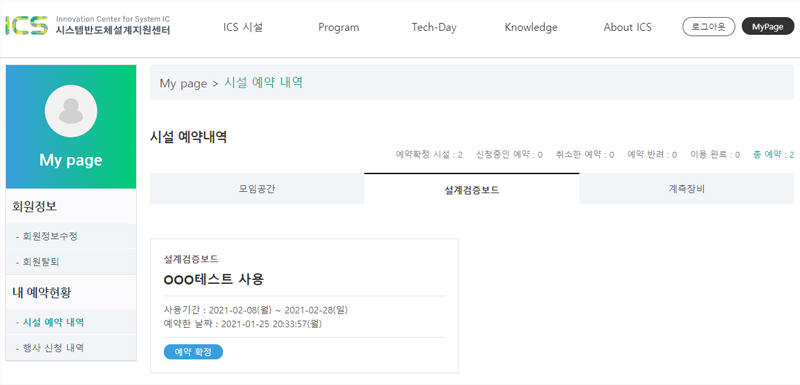Click the 사용기간 date range line
The image size is (800, 385).
[256, 310]
